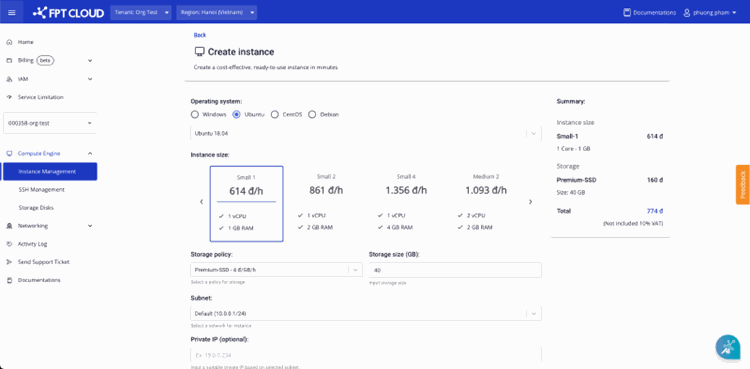This screenshot has width=750, height=369.
Task: Show next instance sizes with right arrow
Action: point(530,202)
